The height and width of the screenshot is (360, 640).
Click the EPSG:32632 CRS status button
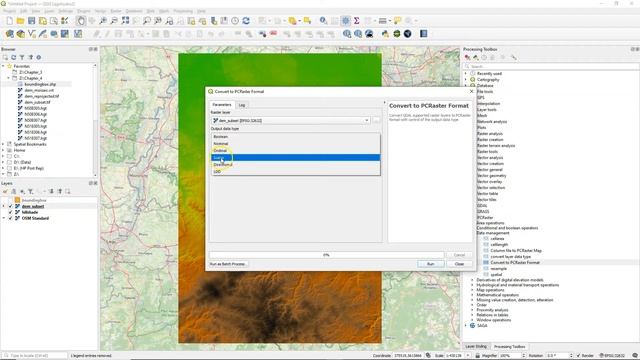(x=612, y=356)
